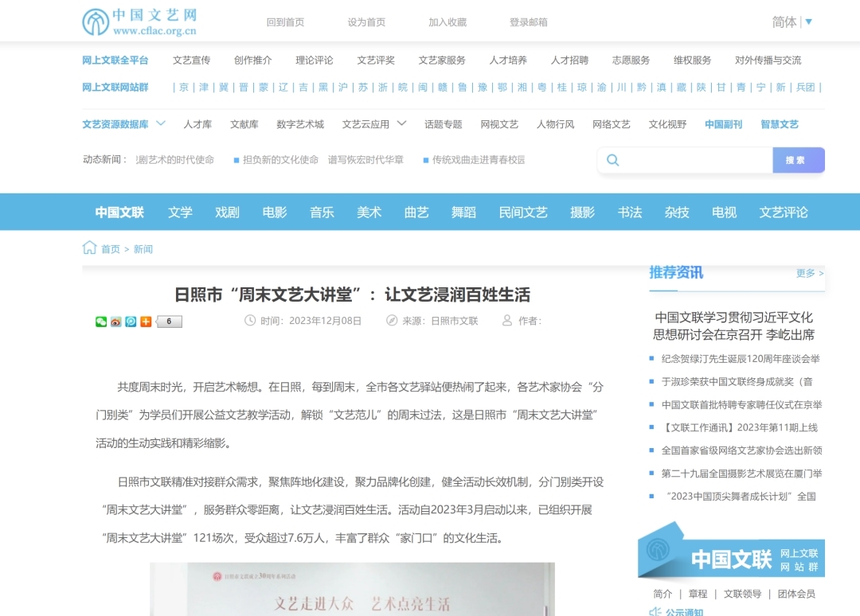Open 纪念贺绿汀先生诞辰120周年 article

741,358
